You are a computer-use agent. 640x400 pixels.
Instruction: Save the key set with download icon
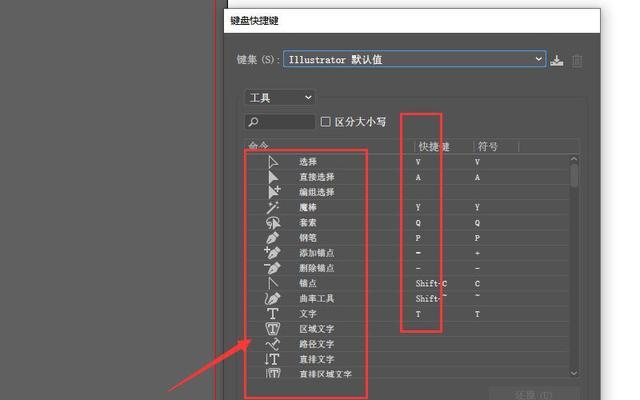coord(557,60)
